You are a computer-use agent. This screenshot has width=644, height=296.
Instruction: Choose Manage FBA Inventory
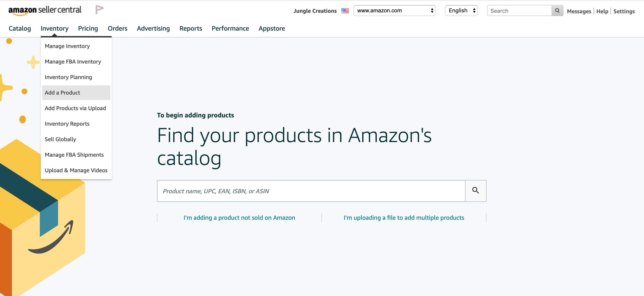(73, 62)
